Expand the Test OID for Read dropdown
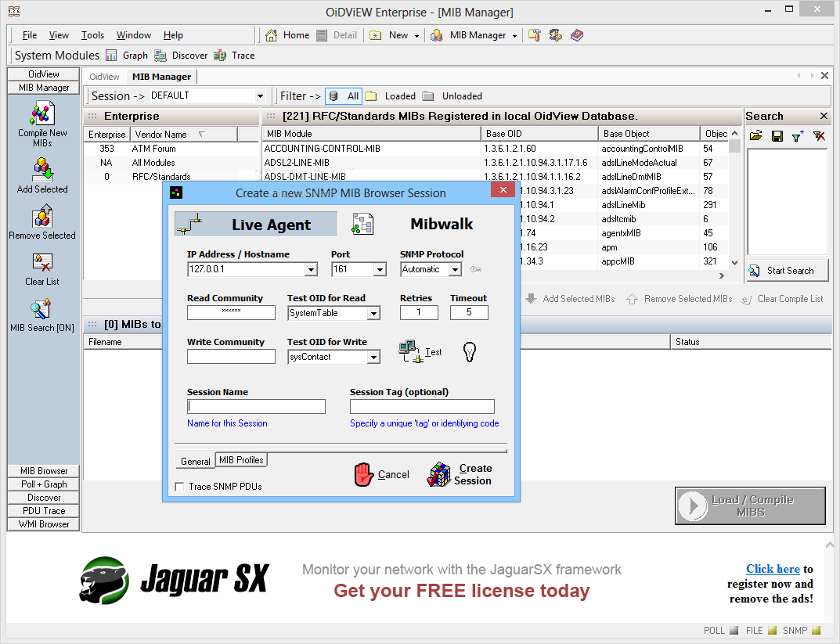 pos(374,312)
